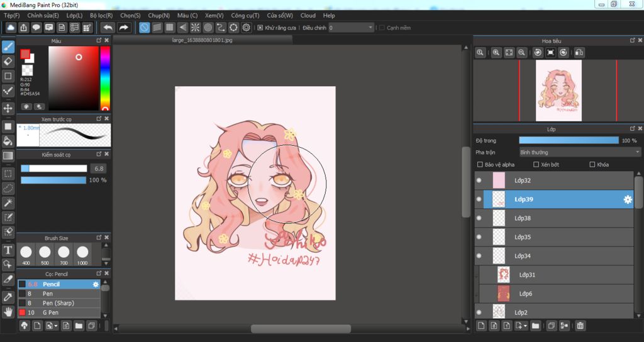
Task: Click the Redo arrow in toolbar
Action: [x=123, y=28]
